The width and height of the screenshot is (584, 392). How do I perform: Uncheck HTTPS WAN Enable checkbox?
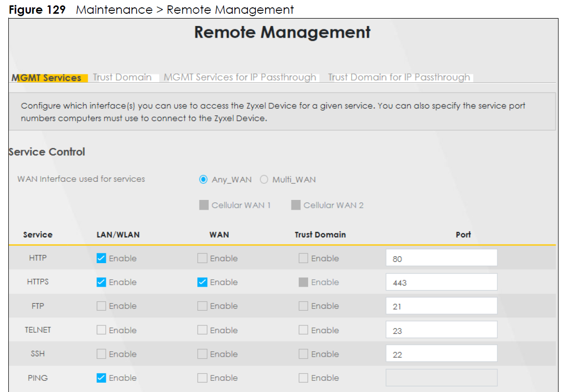[202, 282]
